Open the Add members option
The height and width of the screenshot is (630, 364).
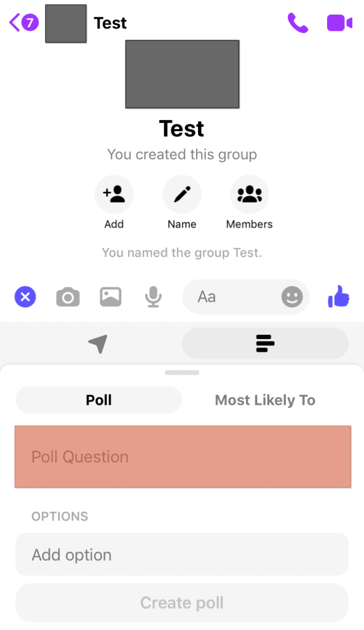click(x=114, y=194)
